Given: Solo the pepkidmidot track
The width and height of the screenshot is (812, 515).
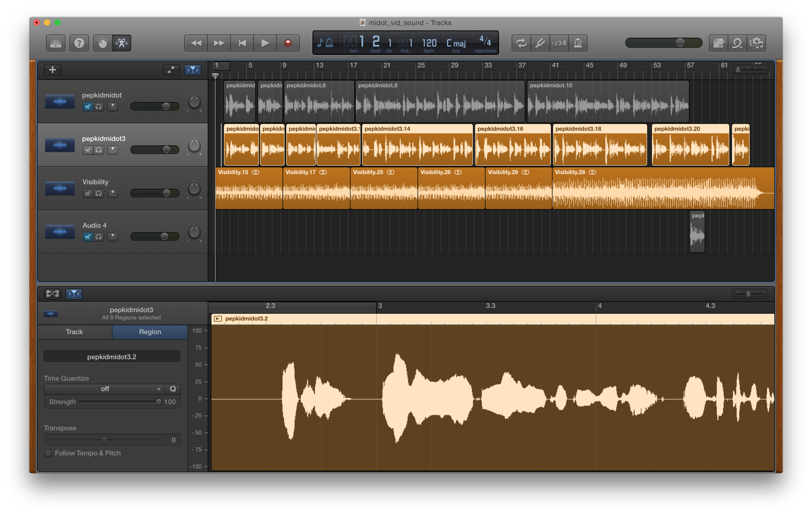Looking at the screenshot, I should [x=99, y=107].
